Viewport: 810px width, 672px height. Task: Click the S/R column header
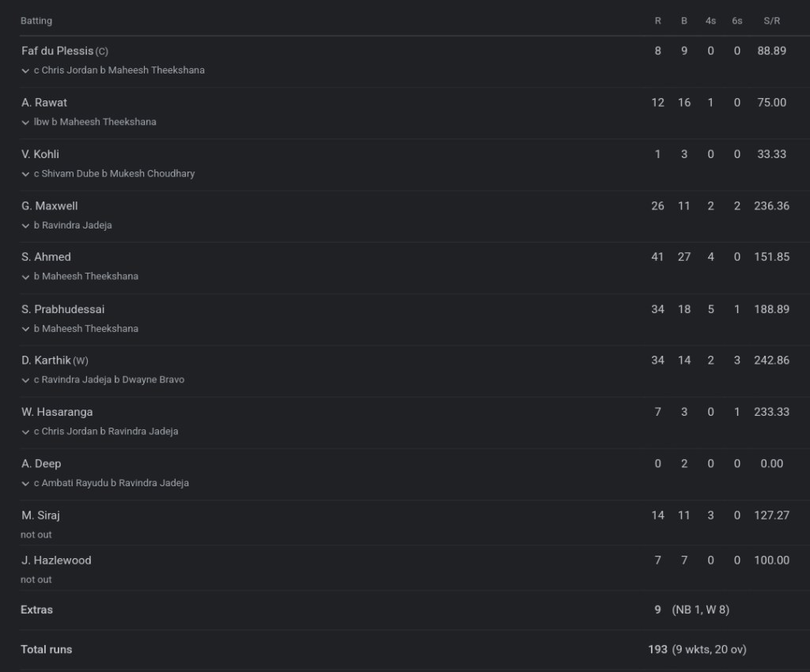coord(771,21)
